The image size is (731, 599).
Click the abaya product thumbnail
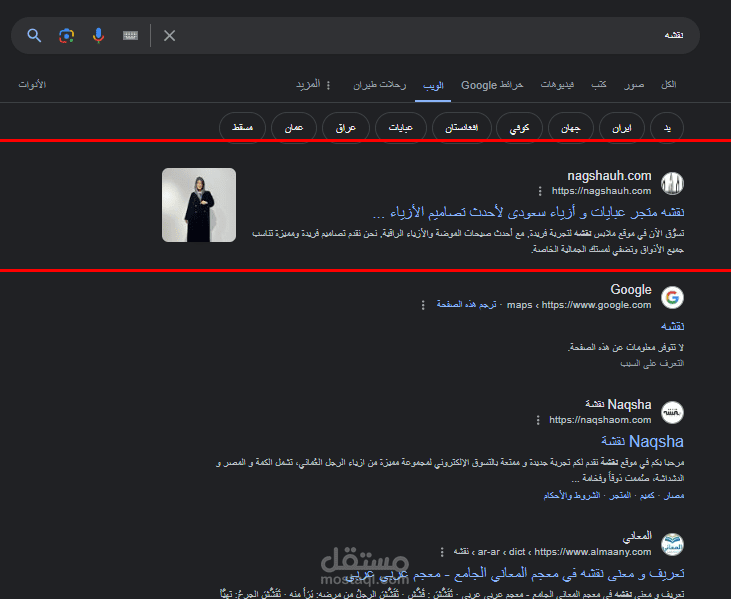[199, 205]
